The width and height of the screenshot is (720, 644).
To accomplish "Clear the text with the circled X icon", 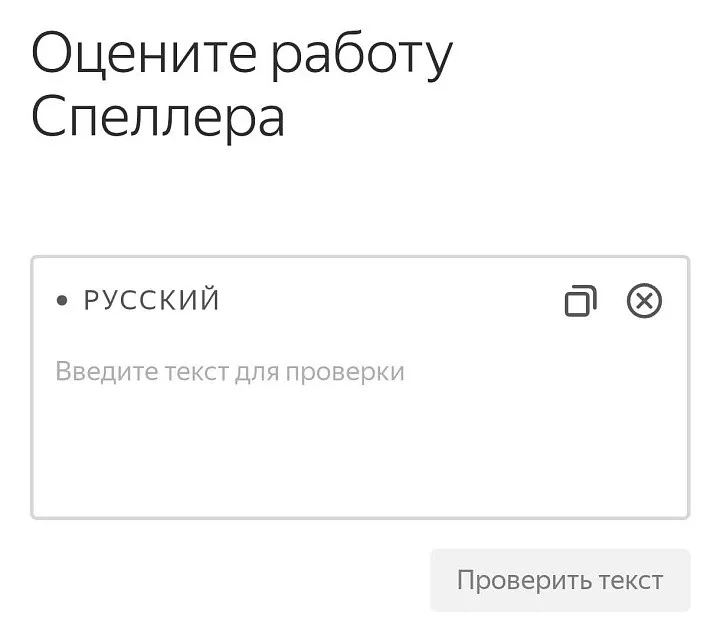I will point(644,301).
